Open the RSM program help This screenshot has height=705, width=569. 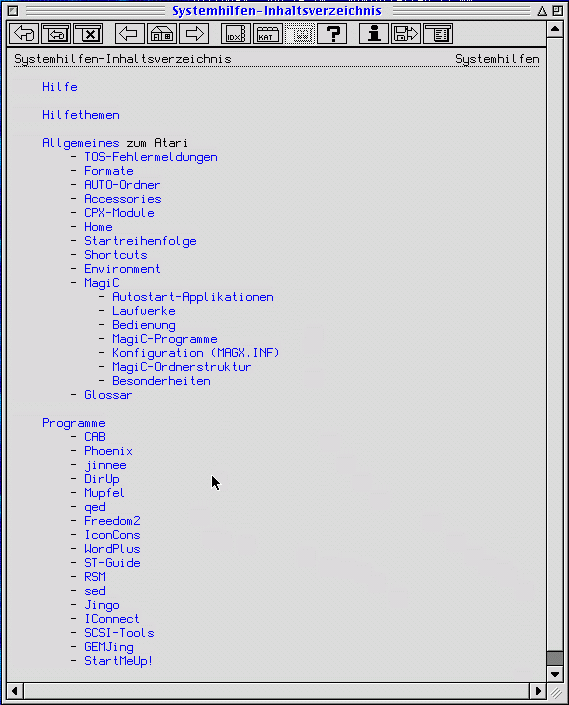(95, 577)
